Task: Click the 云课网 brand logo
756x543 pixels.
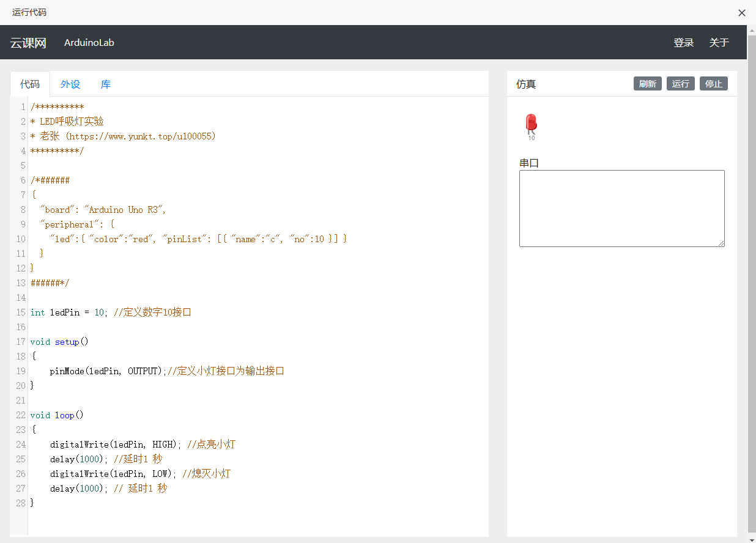Action: (x=28, y=43)
